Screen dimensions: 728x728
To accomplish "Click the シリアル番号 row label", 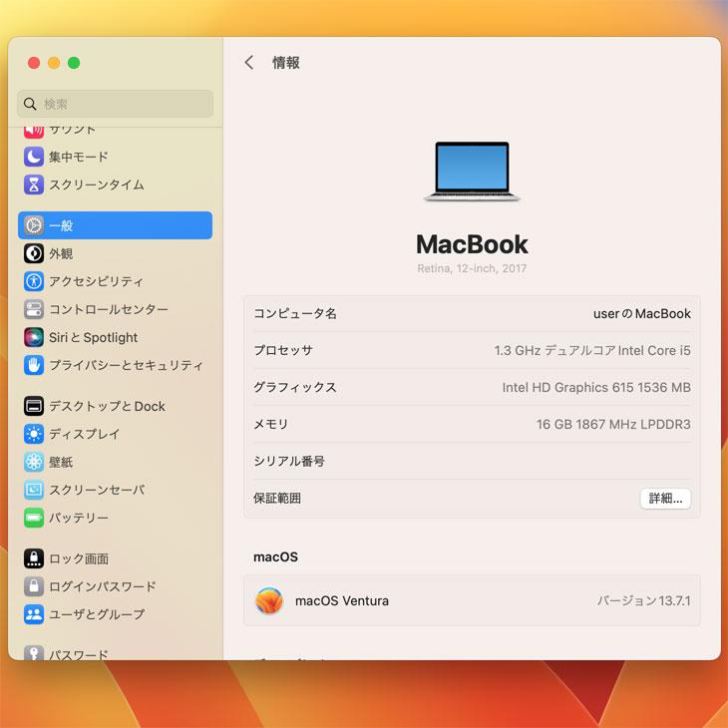I will 289,461.
